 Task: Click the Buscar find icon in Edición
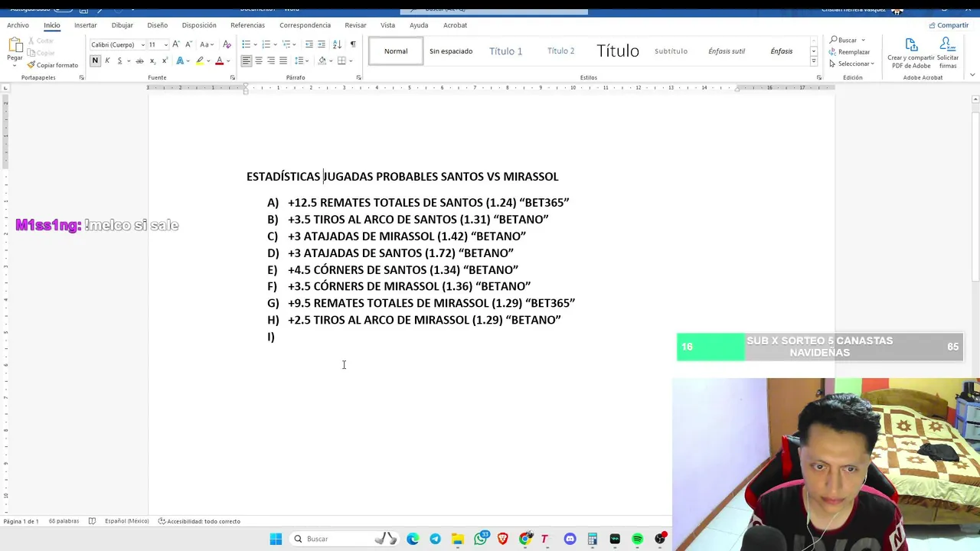coord(834,40)
